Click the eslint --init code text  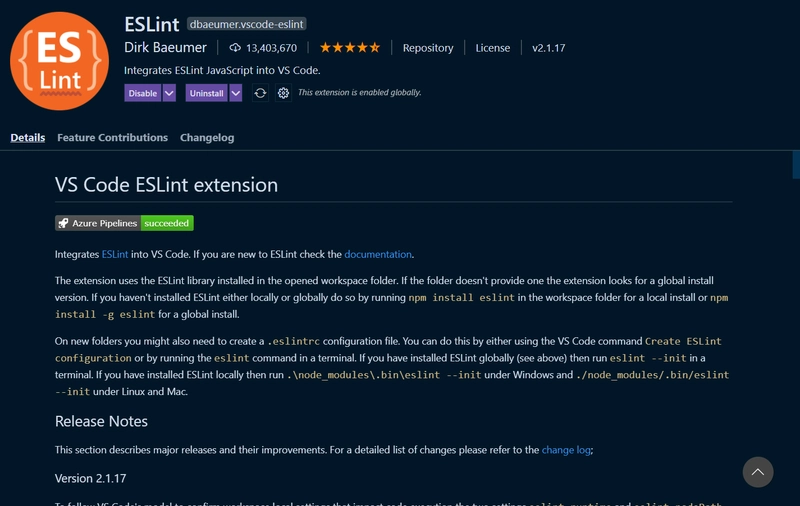pos(648,358)
